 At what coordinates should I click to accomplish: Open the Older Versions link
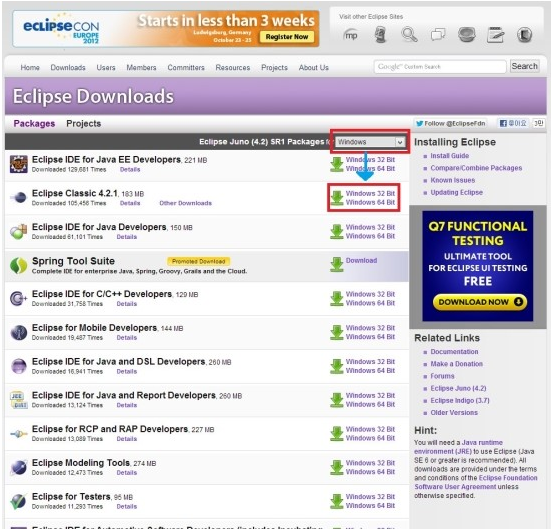point(454,413)
